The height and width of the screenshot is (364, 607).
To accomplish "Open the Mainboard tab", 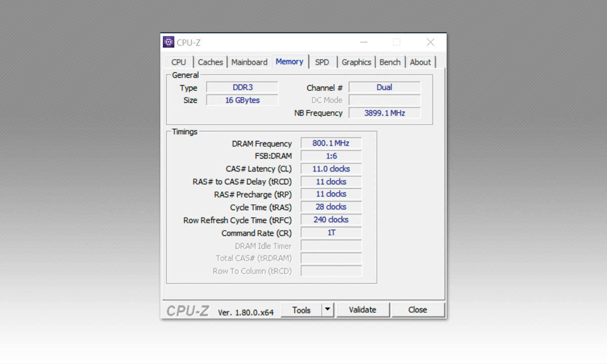I will click(x=249, y=62).
